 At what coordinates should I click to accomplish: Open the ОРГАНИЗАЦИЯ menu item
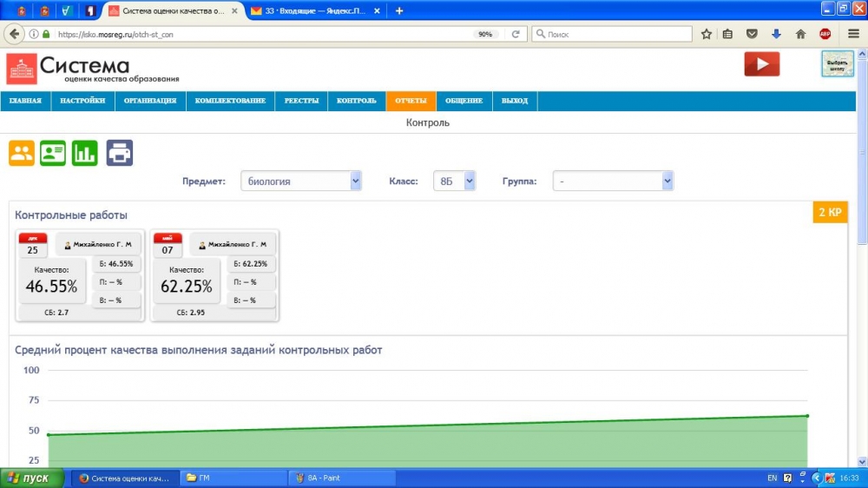(x=150, y=101)
